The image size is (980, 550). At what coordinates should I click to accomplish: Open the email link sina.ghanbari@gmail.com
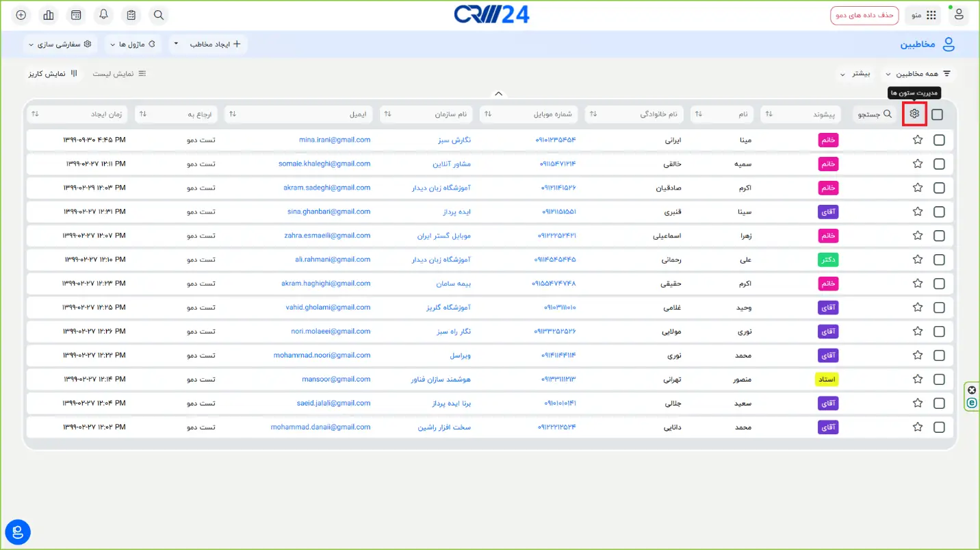[328, 212]
